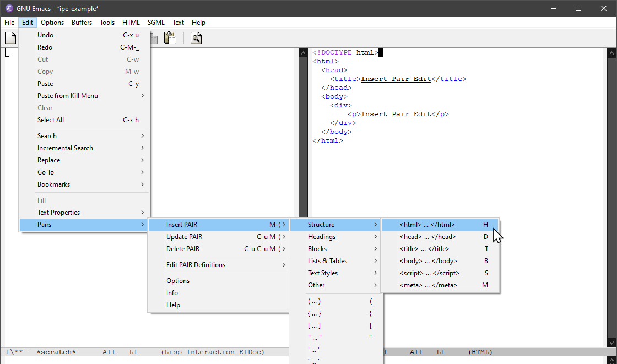Expand the Other pair category
617x364 pixels.
335,285
